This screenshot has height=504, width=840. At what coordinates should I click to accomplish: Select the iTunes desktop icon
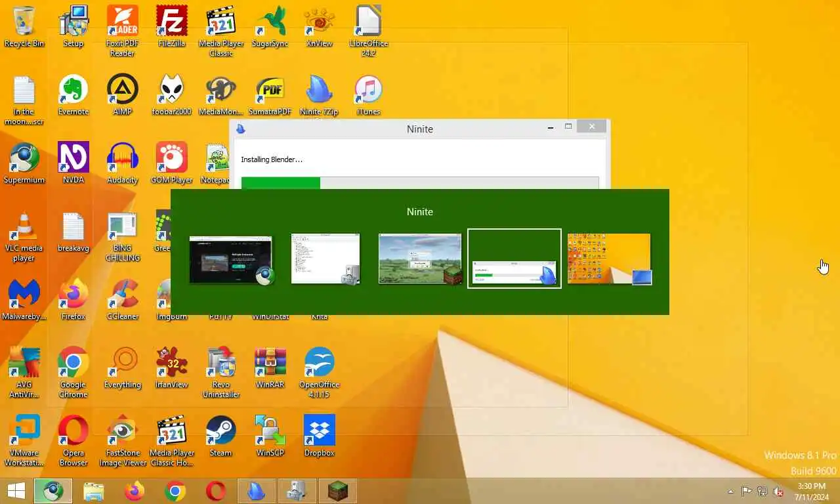pyautogui.click(x=369, y=94)
